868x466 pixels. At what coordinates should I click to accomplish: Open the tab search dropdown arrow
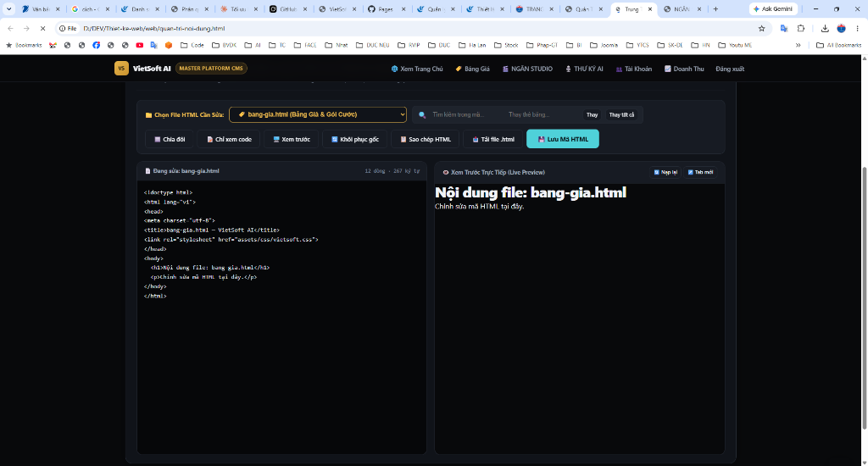[8, 8]
